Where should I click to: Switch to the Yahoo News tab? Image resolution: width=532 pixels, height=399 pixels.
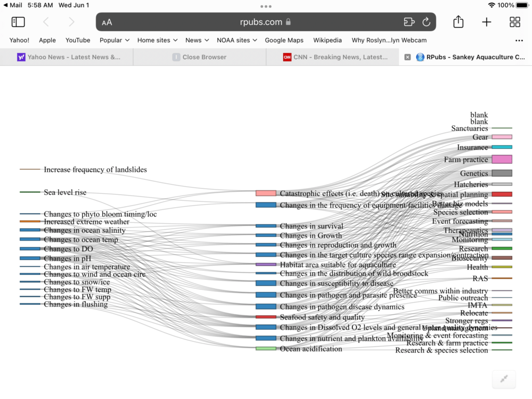click(x=68, y=57)
